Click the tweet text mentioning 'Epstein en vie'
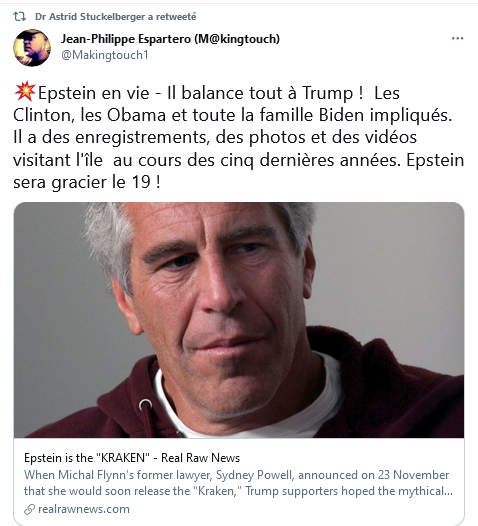This screenshot has width=478, height=526. pyautogui.click(x=93, y=93)
